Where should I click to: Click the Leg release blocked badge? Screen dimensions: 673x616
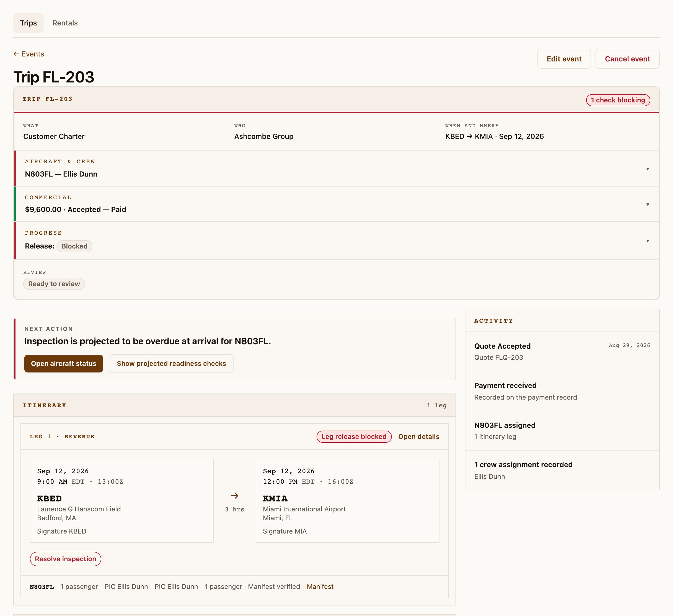click(354, 437)
